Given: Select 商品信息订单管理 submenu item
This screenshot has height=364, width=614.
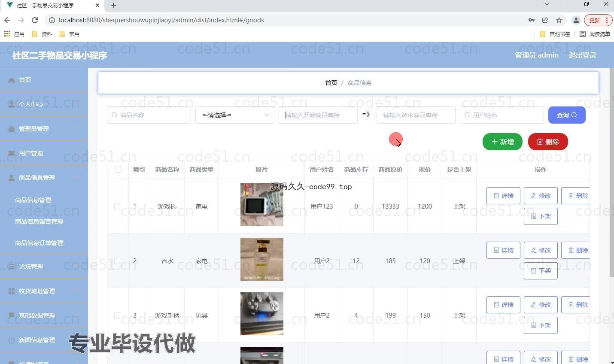Looking at the screenshot, I should 39,243.
